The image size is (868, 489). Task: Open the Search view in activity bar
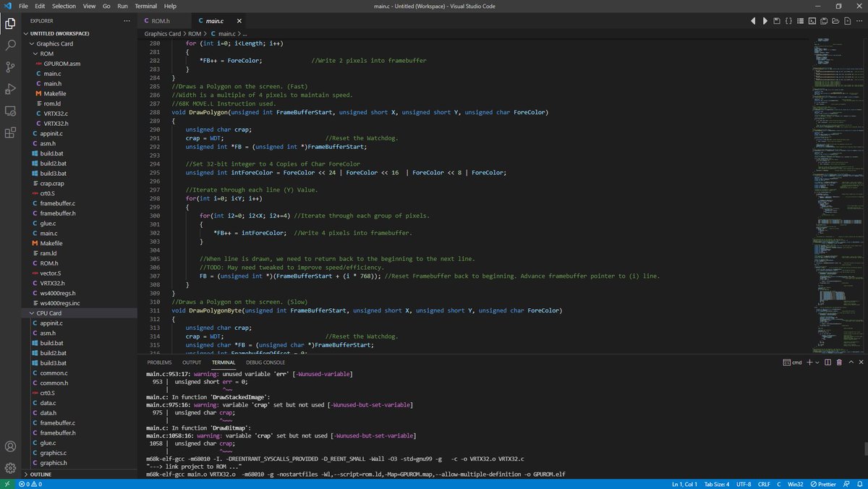(x=10, y=45)
